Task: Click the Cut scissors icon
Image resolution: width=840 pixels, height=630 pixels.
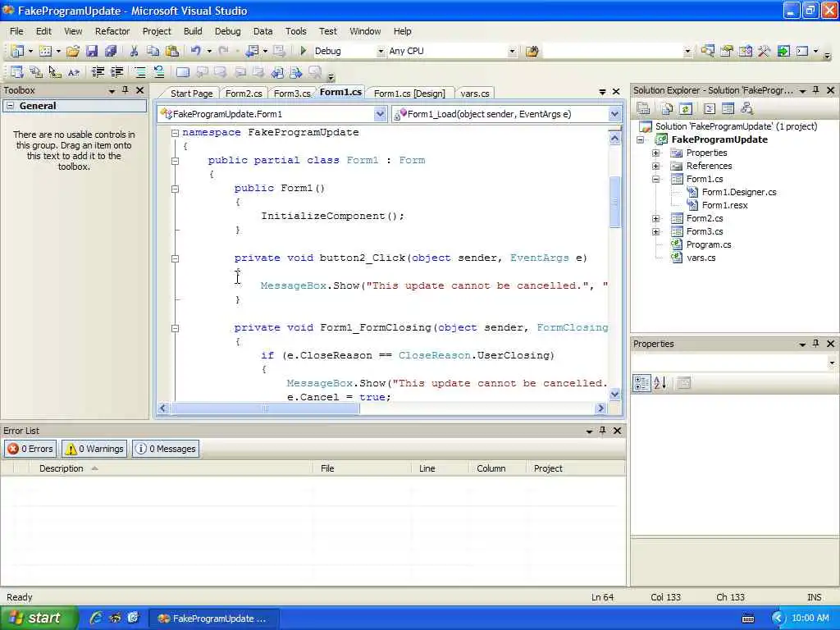Action: [134, 51]
